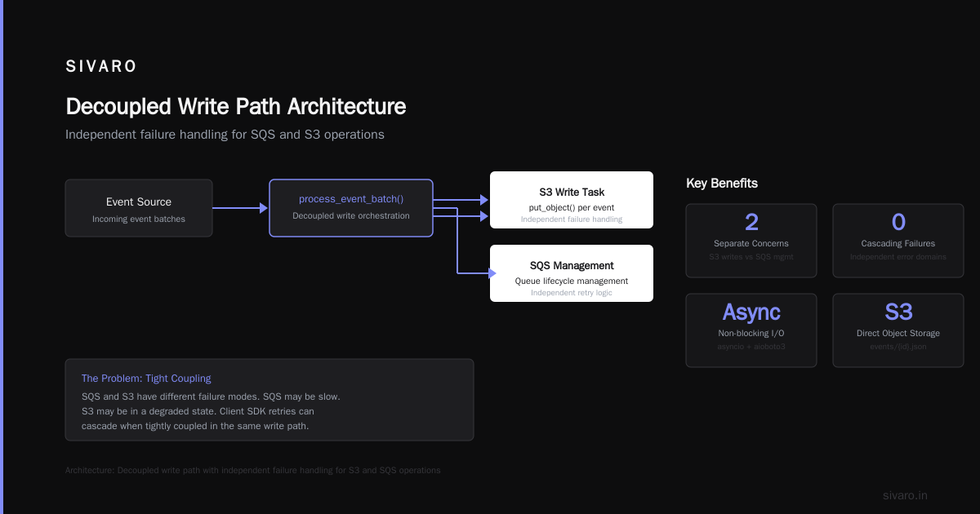
Task: Click the process_event_batch() node
Action: coord(351,208)
